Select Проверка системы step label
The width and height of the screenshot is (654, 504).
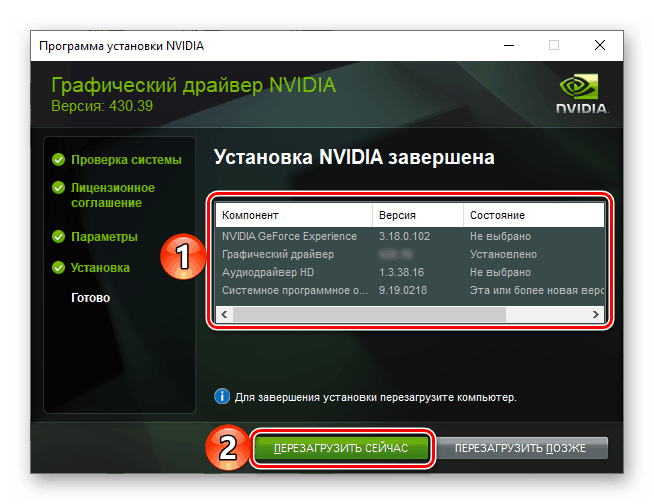[126, 160]
